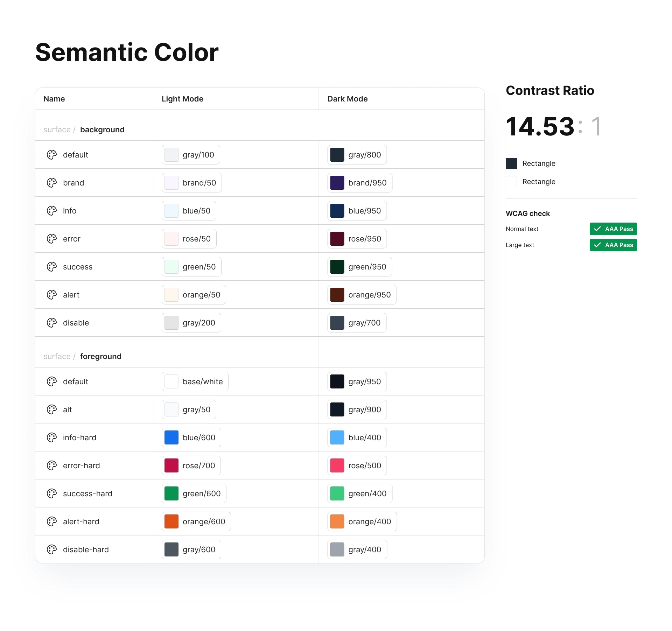Select the palette icon beside success
The height and width of the screenshot is (631, 672).
point(52,267)
